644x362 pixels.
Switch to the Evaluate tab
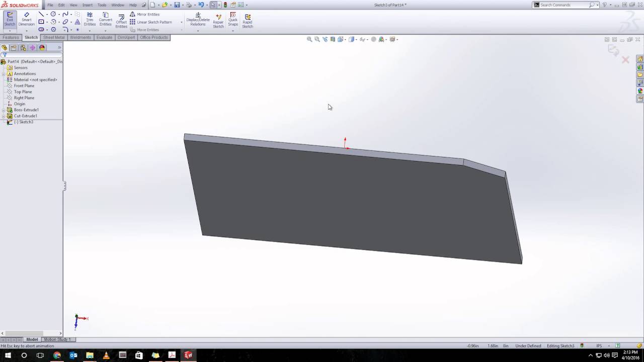[104, 37]
